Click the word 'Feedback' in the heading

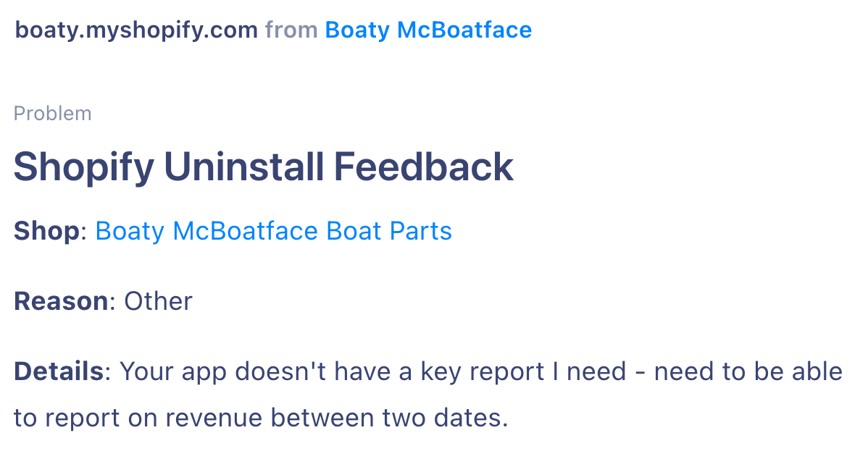(424, 167)
